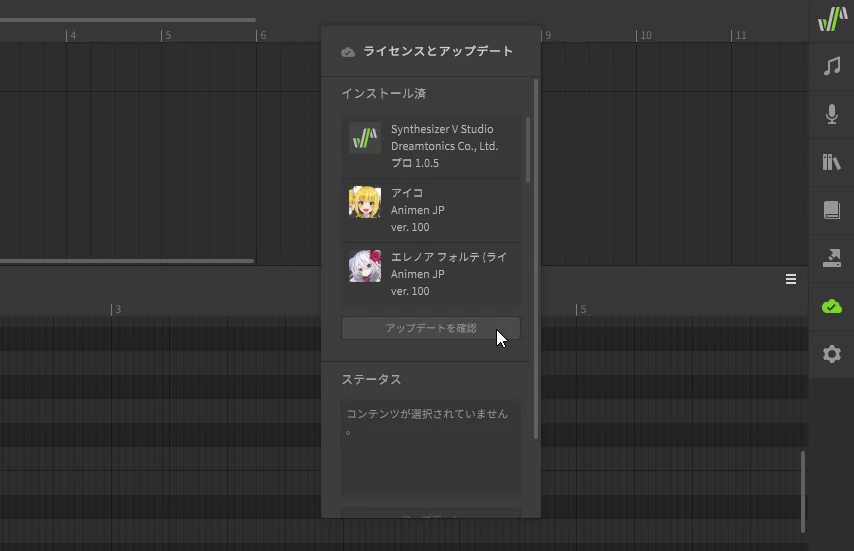This screenshot has width=854, height=551.
Task: Click the アイコ character thumbnail
Action: pos(365,202)
